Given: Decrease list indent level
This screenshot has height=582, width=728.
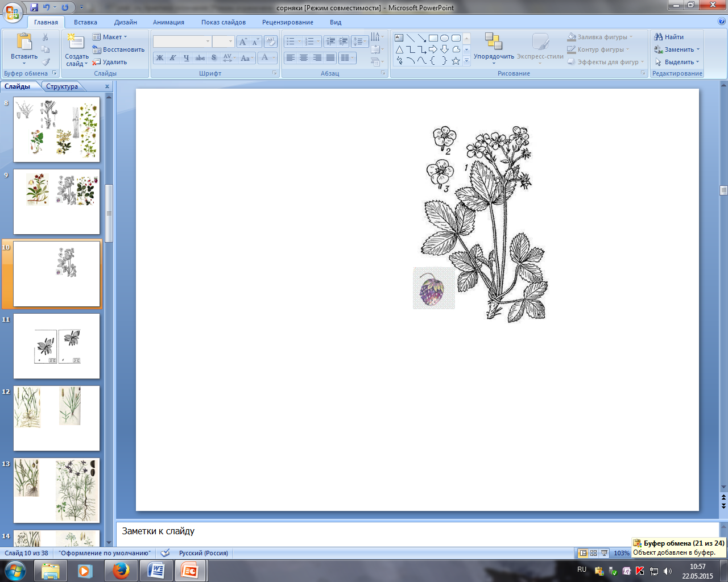Looking at the screenshot, I should 330,41.
